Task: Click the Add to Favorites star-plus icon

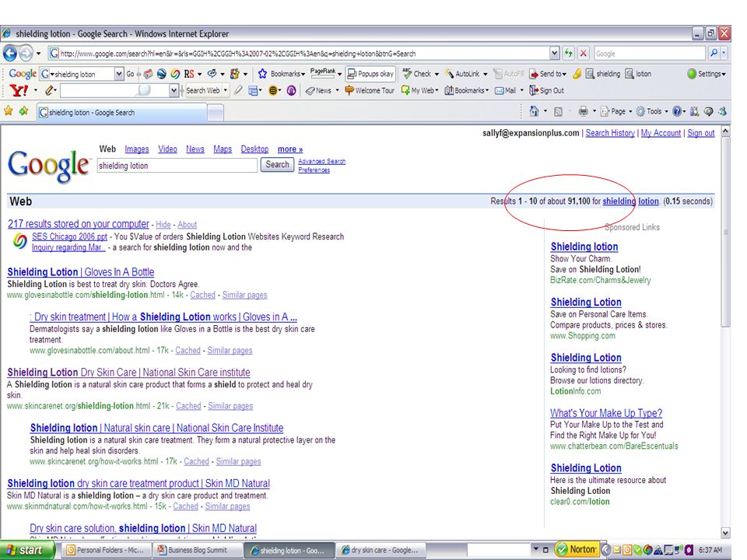Action: [x=24, y=111]
